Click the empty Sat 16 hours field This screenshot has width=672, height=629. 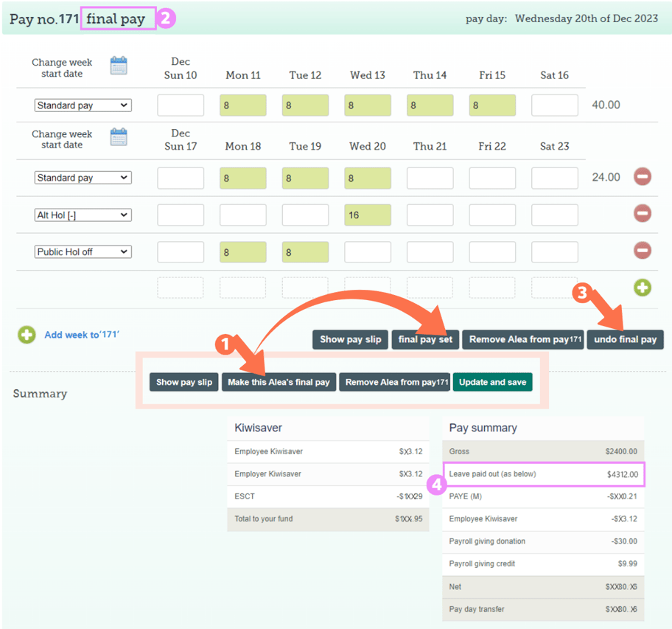coord(554,105)
